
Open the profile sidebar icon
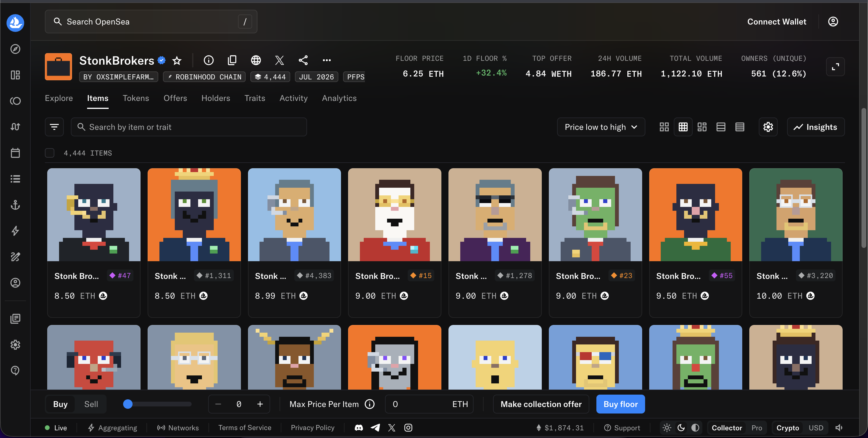pyautogui.click(x=15, y=283)
